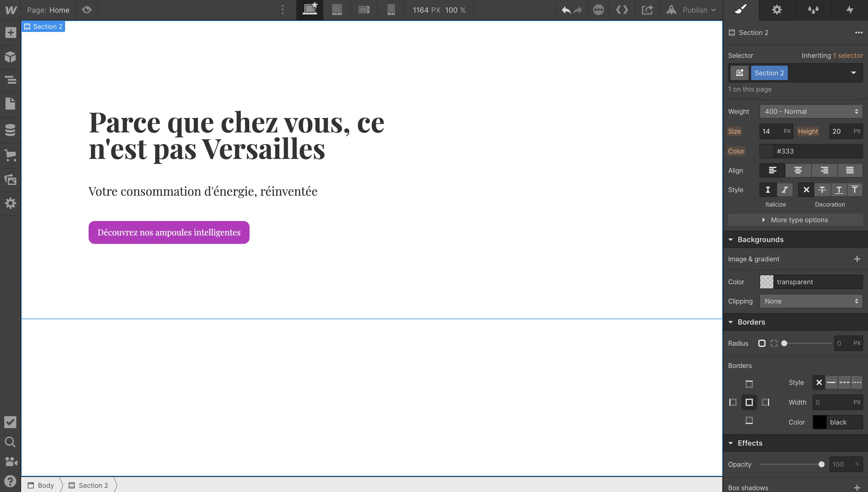This screenshot has height=492, width=868.
Task: Open the video tutorials icon
Action: click(x=11, y=462)
